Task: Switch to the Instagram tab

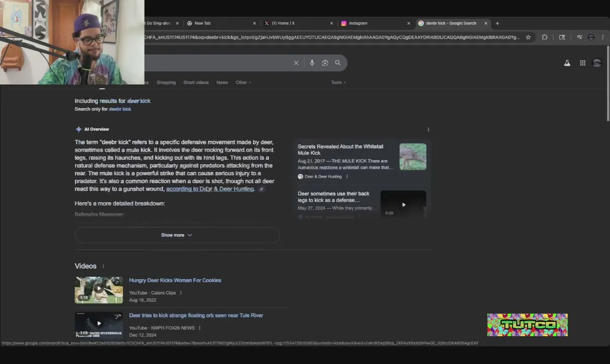Action: click(x=374, y=23)
